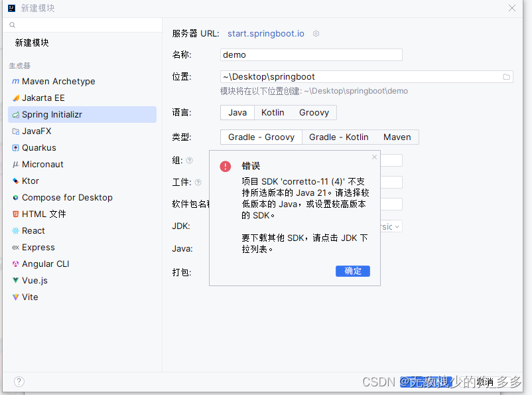Click the 取消 cancel button
Viewport: 532px width, 395px height.
(x=485, y=382)
